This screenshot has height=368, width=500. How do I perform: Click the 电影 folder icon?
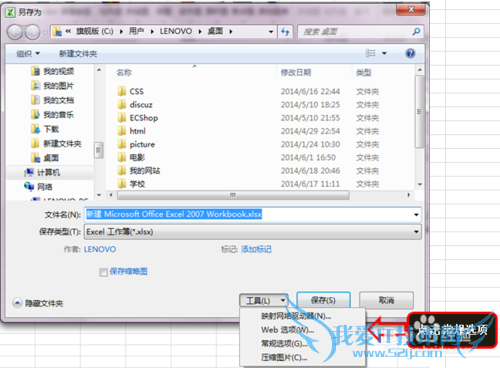pos(122,157)
